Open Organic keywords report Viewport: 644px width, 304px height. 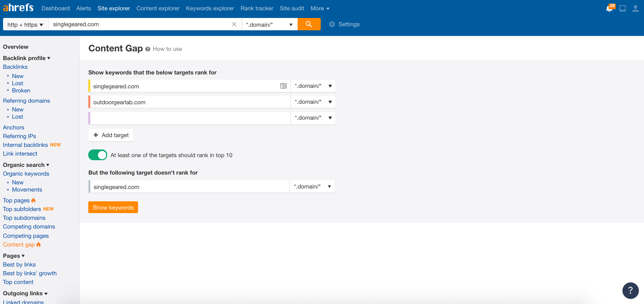pos(26,174)
